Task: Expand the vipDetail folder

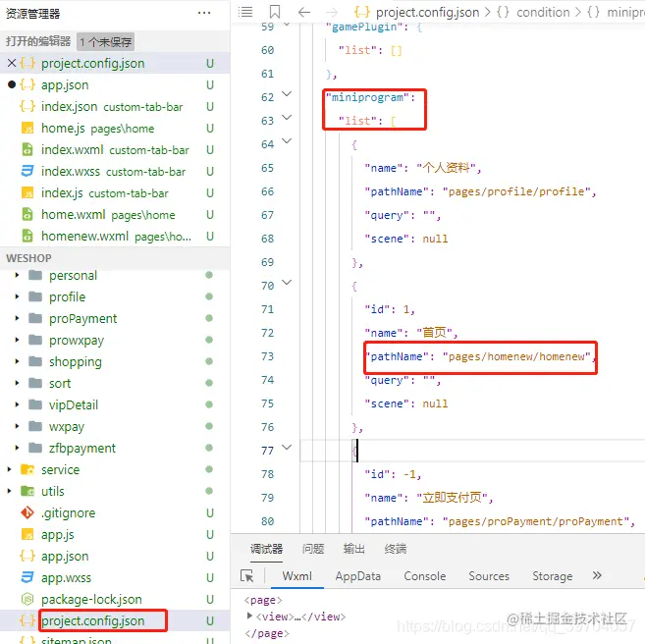Action: tap(17, 404)
